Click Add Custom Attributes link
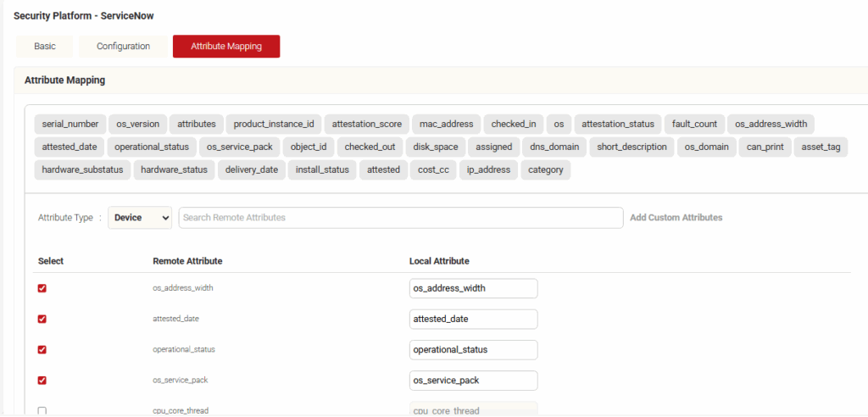 coord(676,218)
